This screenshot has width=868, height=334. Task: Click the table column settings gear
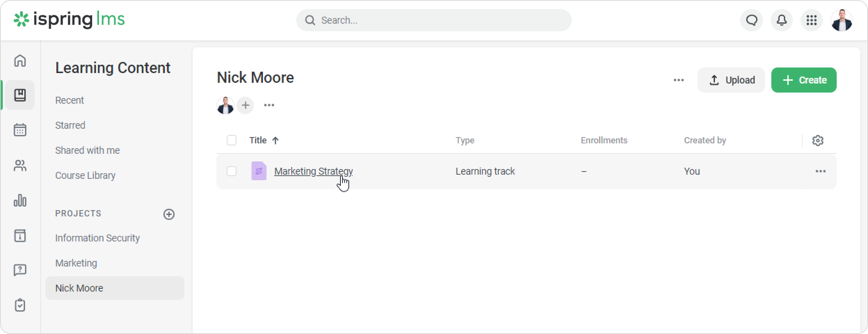pyautogui.click(x=818, y=141)
